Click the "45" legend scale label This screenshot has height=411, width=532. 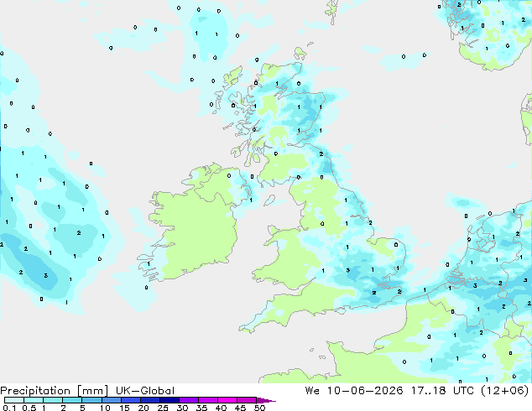click(x=240, y=408)
